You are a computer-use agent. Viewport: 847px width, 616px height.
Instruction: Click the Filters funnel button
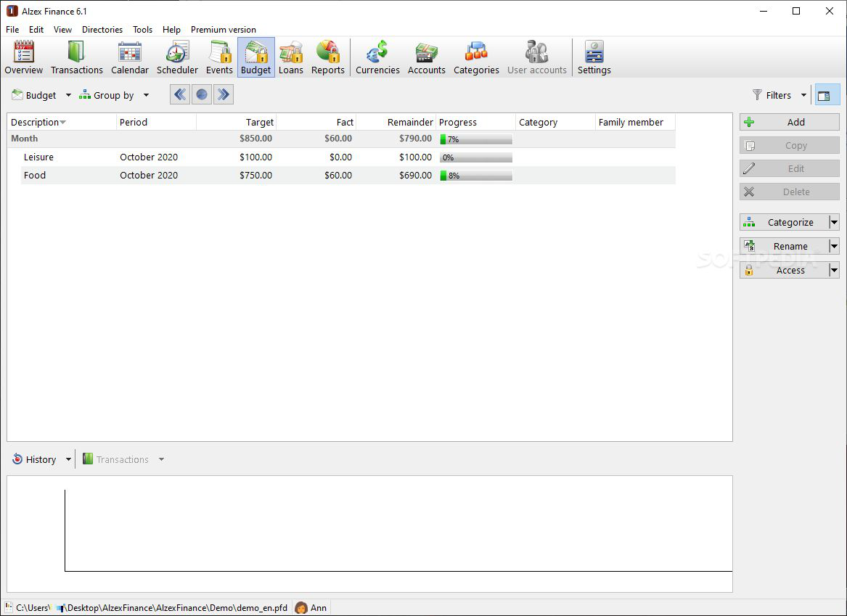(x=772, y=95)
